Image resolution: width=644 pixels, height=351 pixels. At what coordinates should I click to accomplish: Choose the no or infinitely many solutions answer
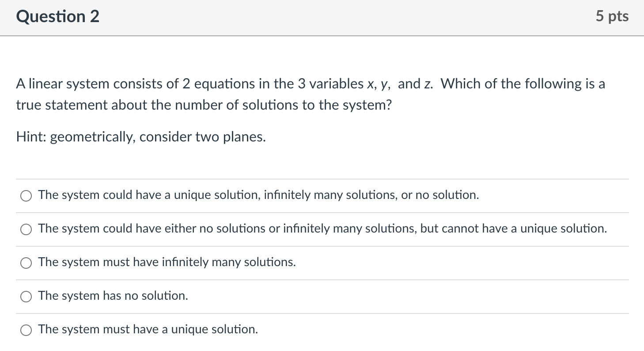point(26,229)
